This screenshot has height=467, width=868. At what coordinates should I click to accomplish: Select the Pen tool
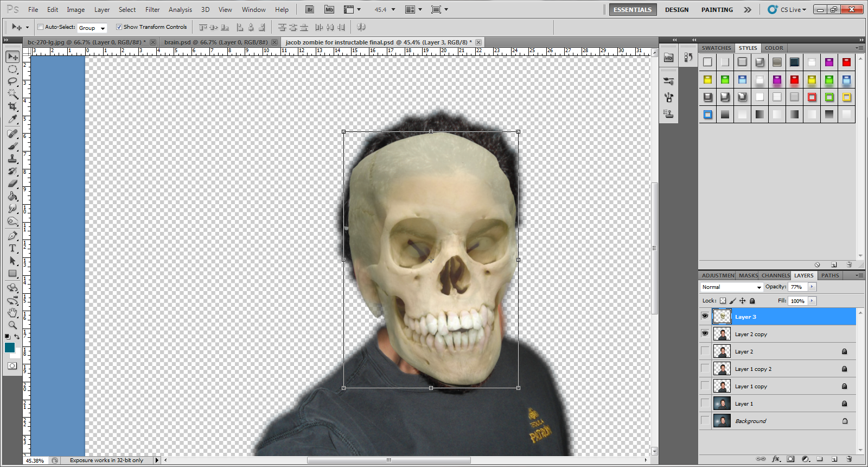pyautogui.click(x=13, y=236)
